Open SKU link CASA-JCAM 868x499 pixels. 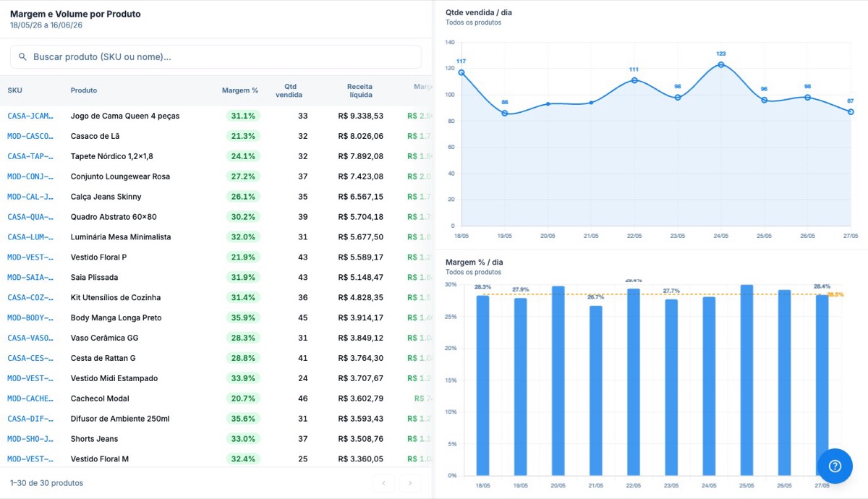pos(30,116)
